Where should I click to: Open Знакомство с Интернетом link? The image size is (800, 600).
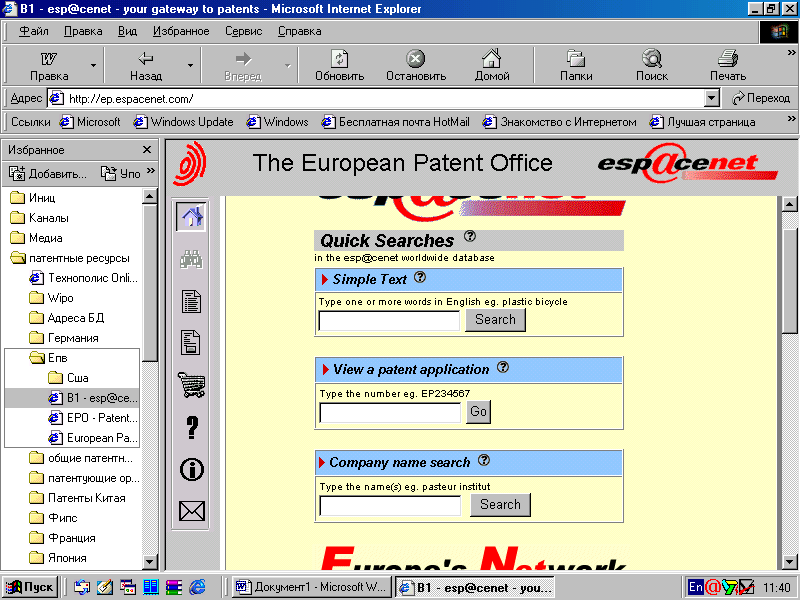coord(560,122)
